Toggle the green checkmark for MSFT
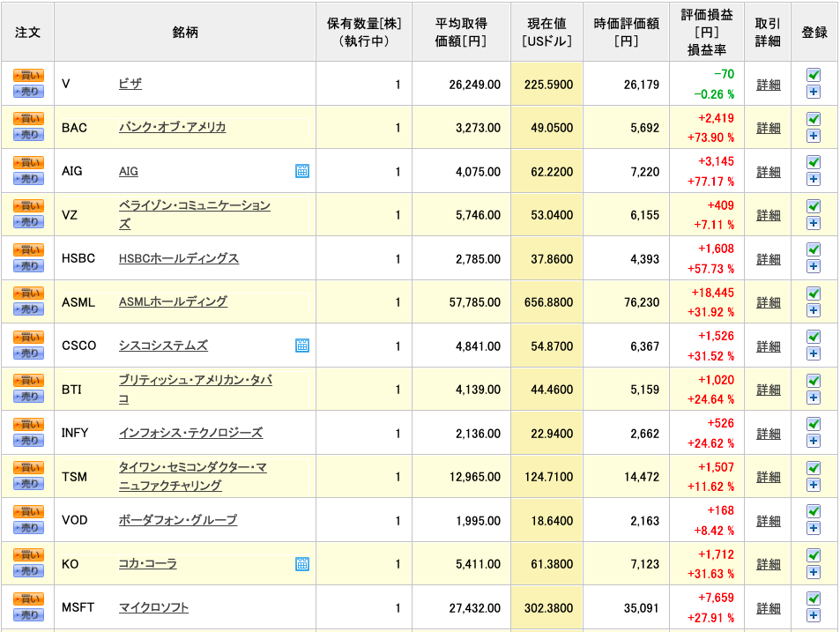Viewport: 840px width, 632px height. coord(814,598)
